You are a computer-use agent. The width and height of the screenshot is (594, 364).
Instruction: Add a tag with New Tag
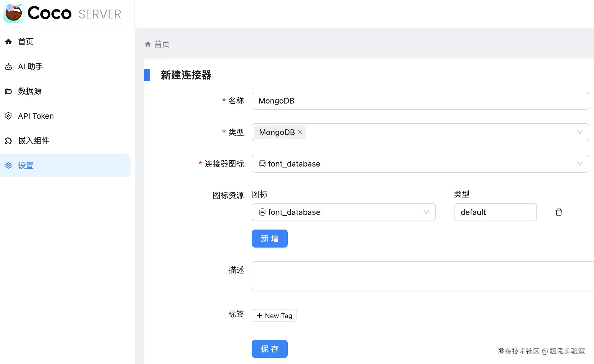[x=274, y=316]
